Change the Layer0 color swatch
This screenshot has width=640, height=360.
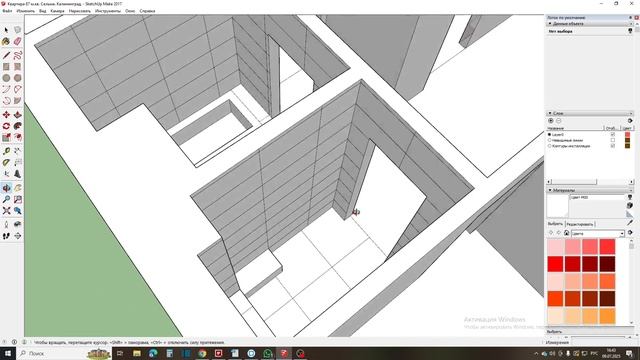(627, 134)
